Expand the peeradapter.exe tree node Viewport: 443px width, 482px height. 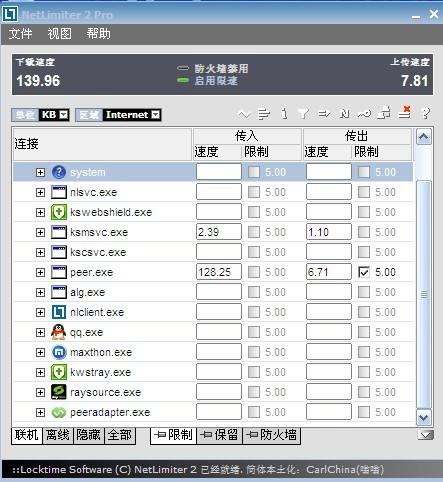click(x=40, y=412)
